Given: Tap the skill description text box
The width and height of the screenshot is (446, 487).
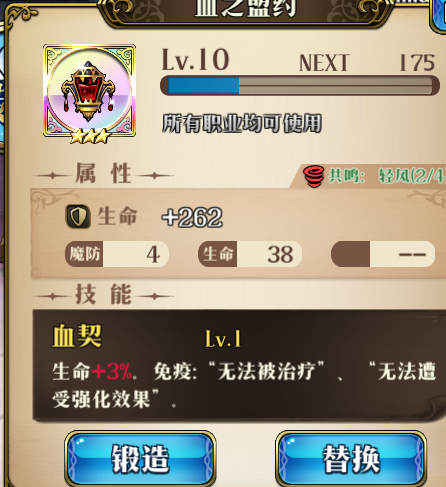Looking at the screenshot, I should click(239, 365).
